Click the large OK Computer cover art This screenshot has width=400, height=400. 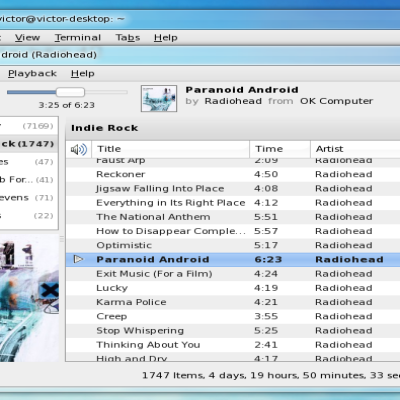tap(29, 298)
